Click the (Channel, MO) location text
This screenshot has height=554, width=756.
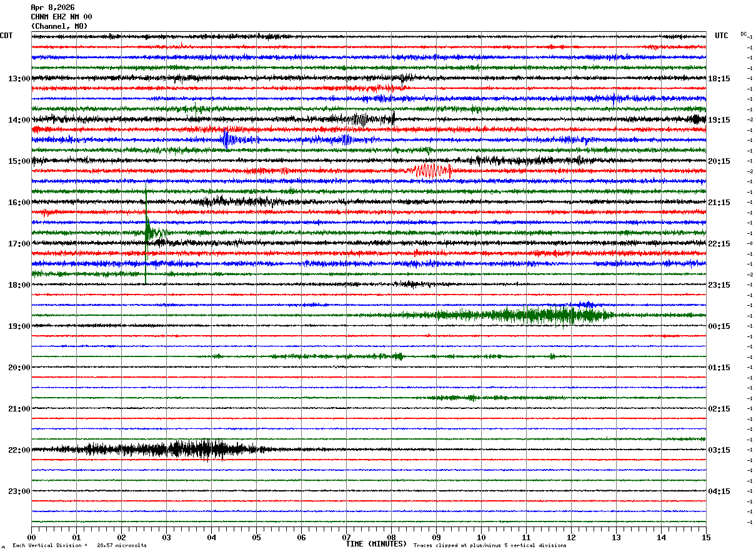pyautogui.click(x=59, y=26)
